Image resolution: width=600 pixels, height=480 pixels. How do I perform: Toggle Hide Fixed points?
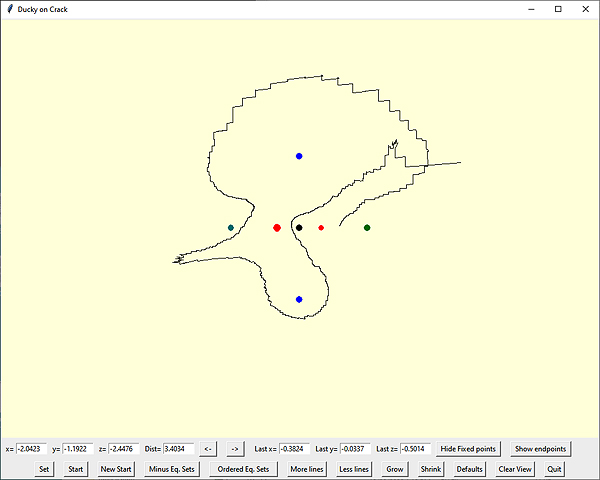click(x=468, y=449)
